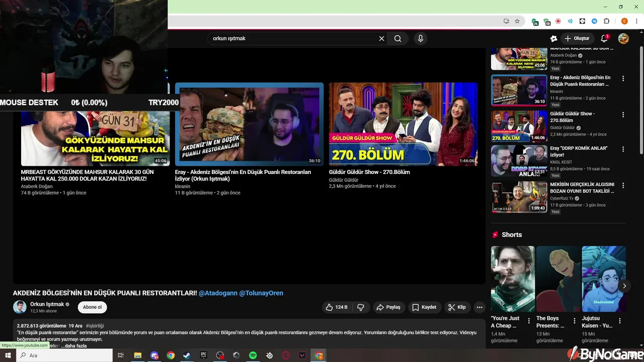Open options for The Boys Presents short
Image resolution: width=644 pixels, height=362 pixels.
(x=574, y=321)
